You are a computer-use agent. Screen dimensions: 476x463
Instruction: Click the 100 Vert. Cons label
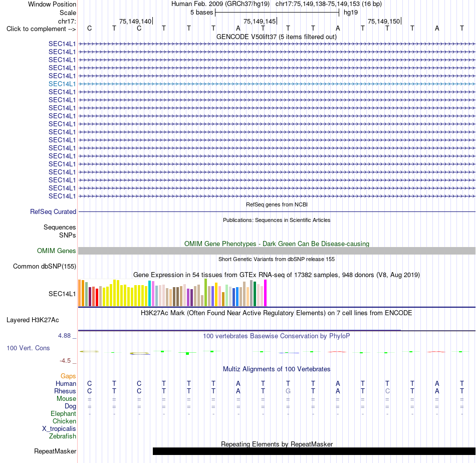click(28, 348)
